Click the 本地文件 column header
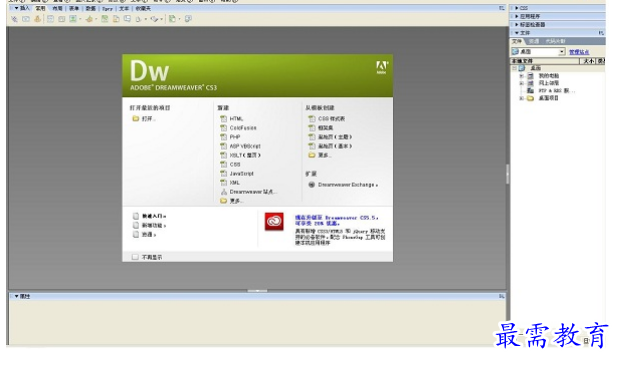Screen dimensions: 617x367 pyautogui.click(x=545, y=61)
